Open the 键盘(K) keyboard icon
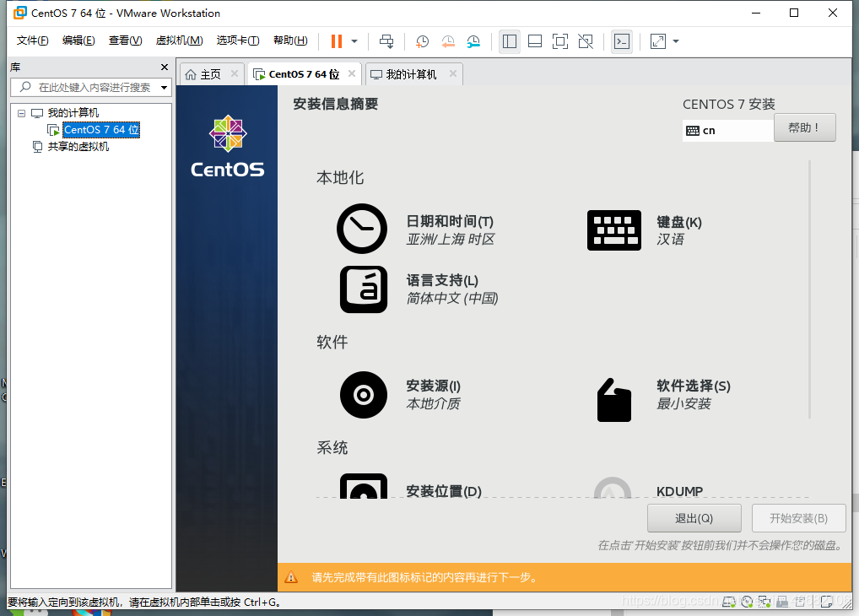Viewport: 859px width, 616px height. [614, 230]
